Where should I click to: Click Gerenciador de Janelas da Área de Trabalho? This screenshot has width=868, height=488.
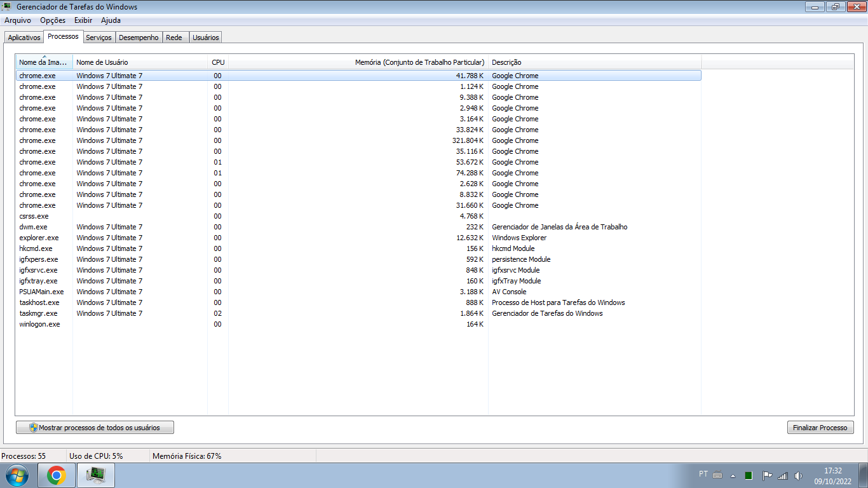(559, 227)
